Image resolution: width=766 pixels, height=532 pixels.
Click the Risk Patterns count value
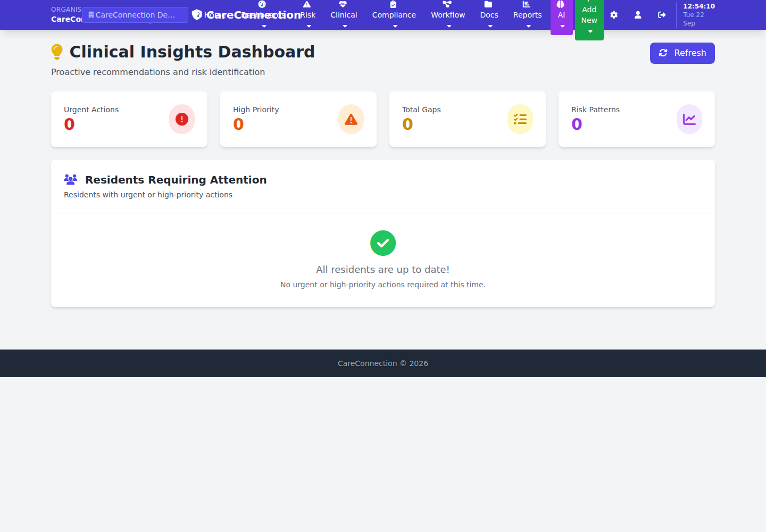coord(577,124)
